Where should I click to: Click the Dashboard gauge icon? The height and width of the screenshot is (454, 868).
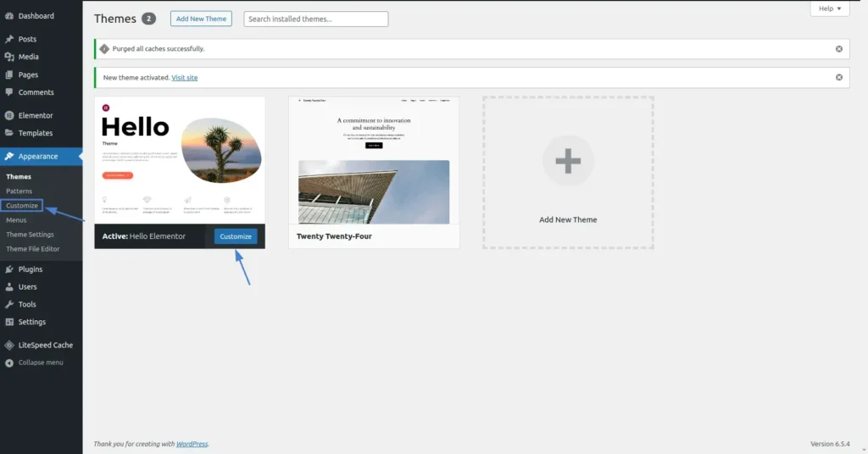tap(9, 16)
